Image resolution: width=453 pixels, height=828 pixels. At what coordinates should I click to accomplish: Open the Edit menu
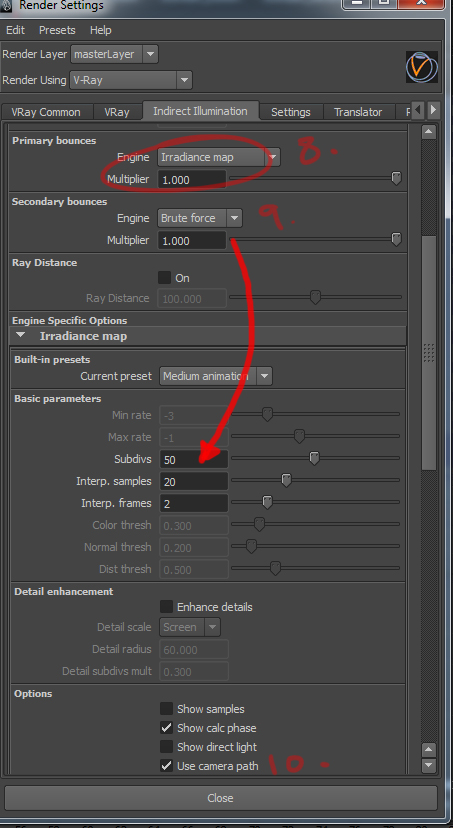[x=15, y=30]
